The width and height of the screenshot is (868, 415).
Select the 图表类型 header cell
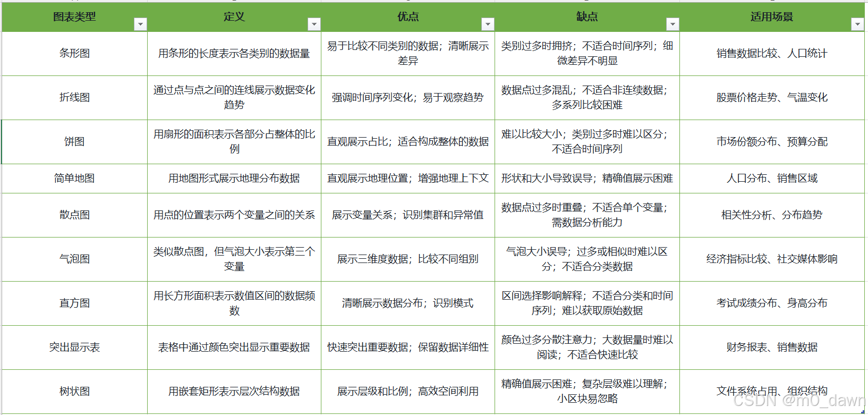click(x=74, y=17)
